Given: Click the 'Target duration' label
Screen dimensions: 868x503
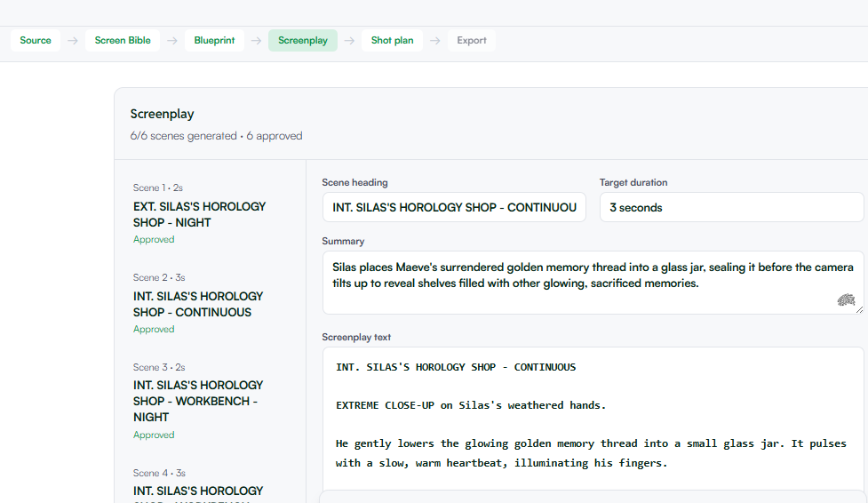Looking at the screenshot, I should [x=633, y=183].
